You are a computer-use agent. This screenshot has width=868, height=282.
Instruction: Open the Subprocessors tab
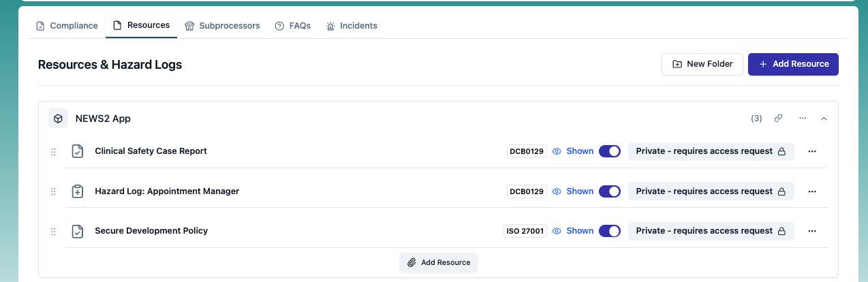[x=222, y=26]
